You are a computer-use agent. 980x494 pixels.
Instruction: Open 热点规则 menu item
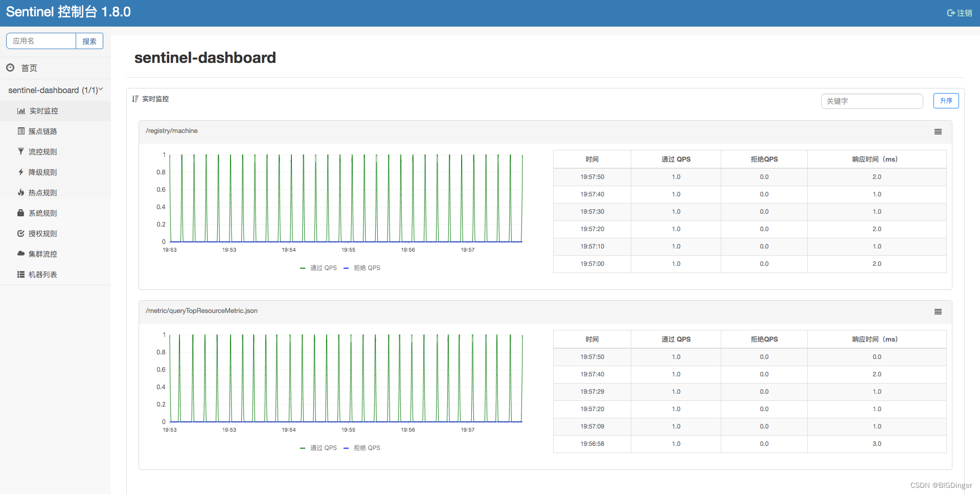pyautogui.click(x=55, y=193)
